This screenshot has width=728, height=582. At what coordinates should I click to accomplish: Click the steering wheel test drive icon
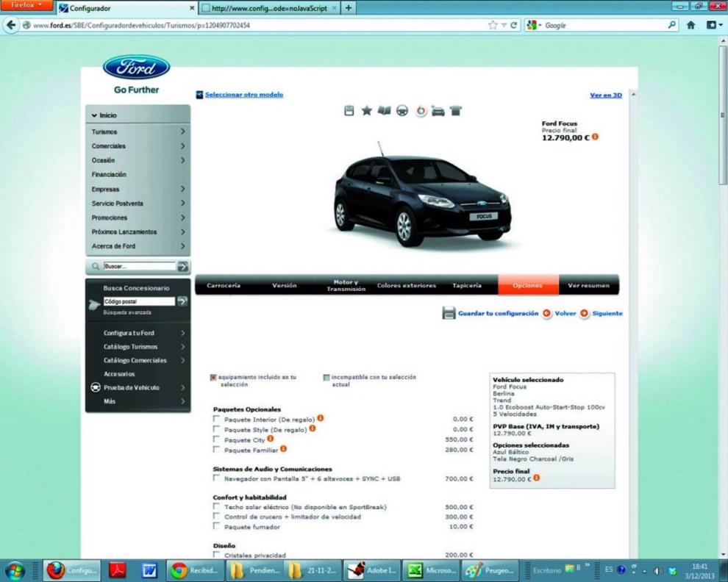[402, 111]
